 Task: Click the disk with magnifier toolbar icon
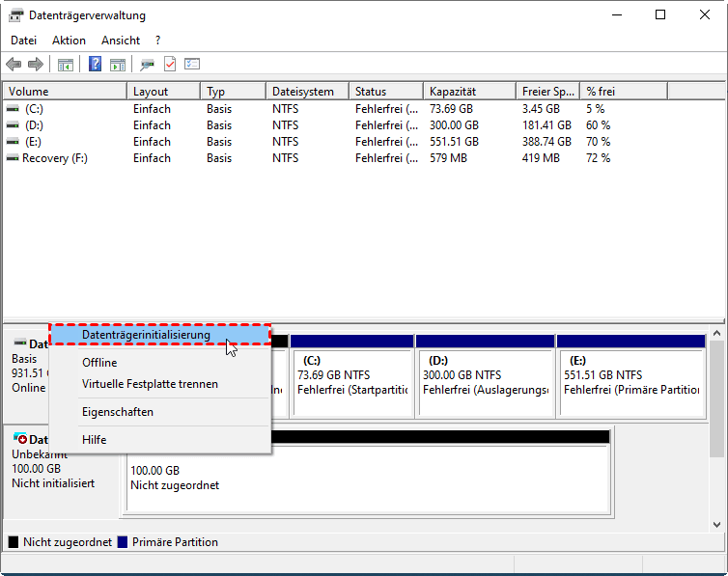pos(147,65)
